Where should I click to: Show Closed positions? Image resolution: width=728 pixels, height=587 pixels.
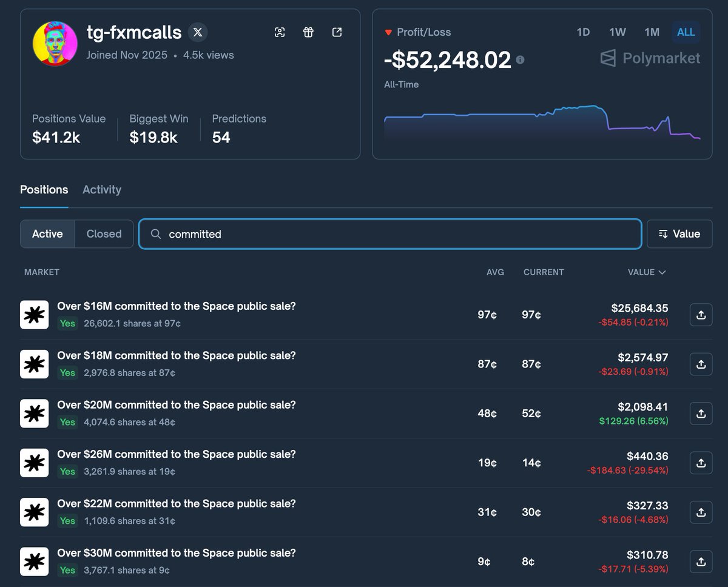pyautogui.click(x=104, y=234)
